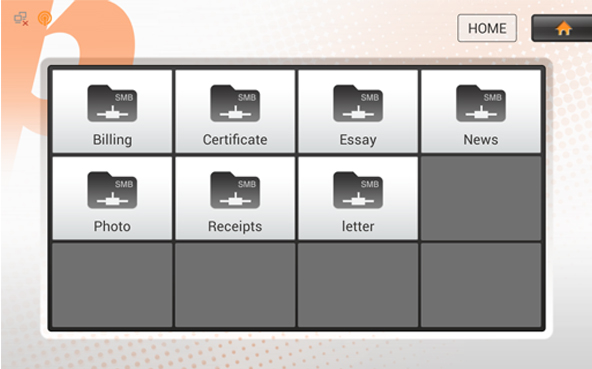
Task: Open the News SMB folder
Action: pos(481,111)
